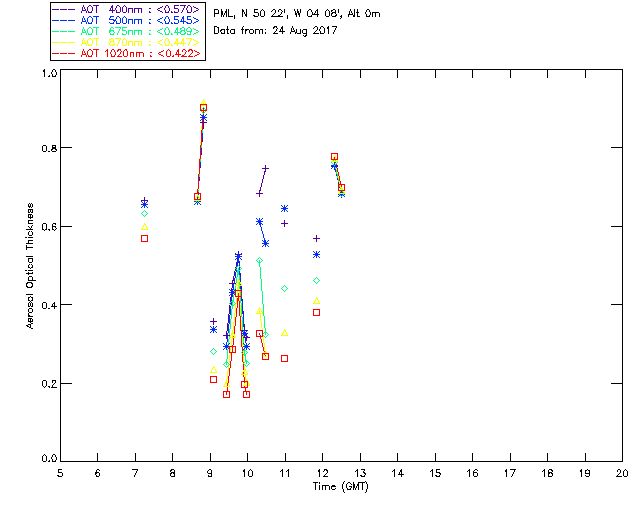Click the legend entry 'AOT 675nm : <0.489>'
Screen dimensions: 640x512
127,31
